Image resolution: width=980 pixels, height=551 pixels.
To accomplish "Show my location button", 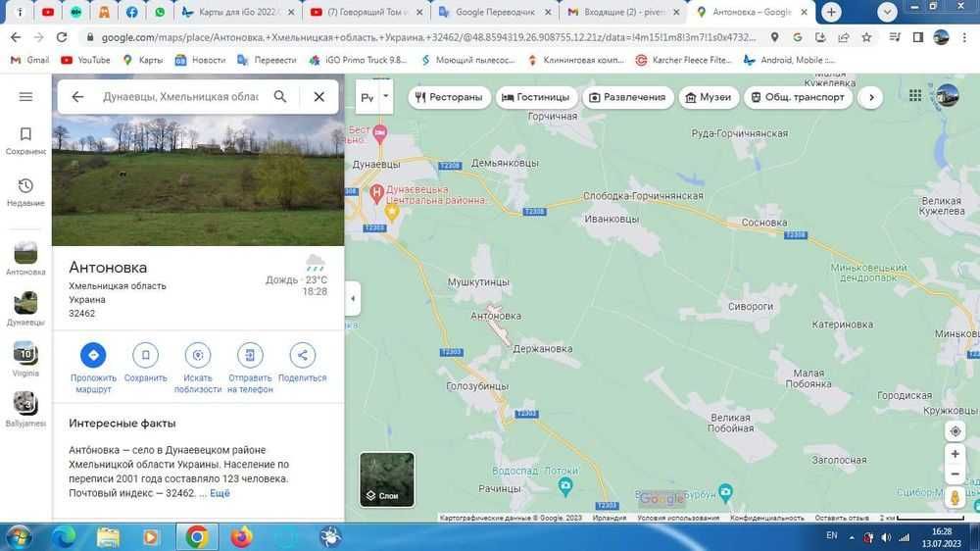I will pos(955,431).
